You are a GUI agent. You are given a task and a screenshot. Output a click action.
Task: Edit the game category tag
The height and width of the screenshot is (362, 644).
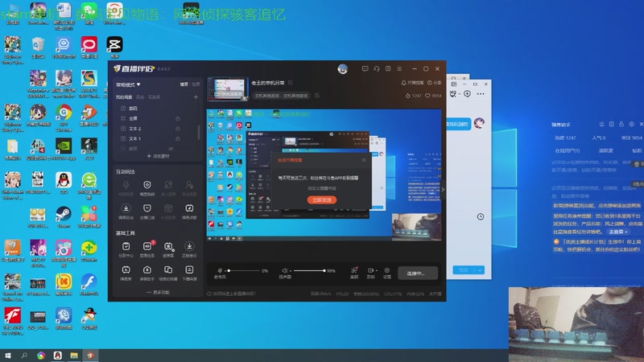316,96
